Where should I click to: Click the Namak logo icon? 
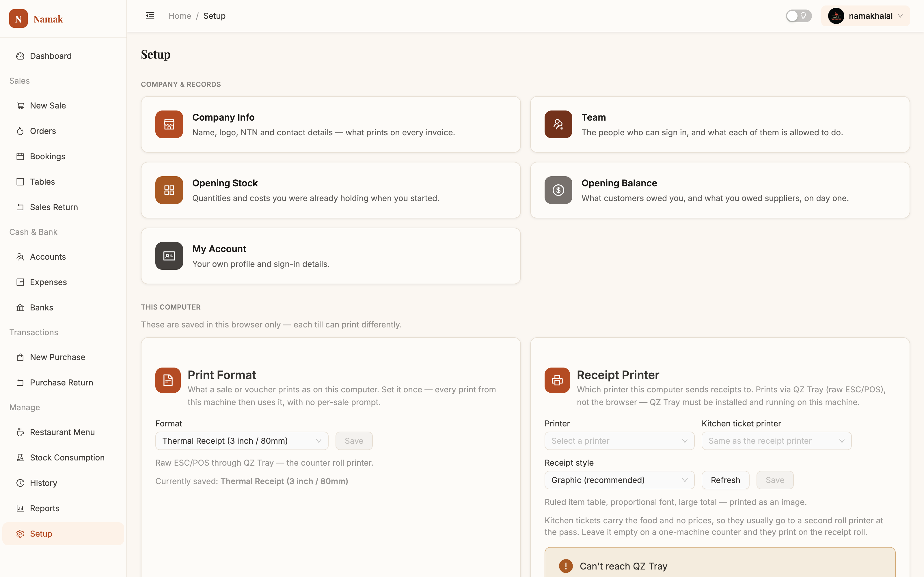pos(18,19)
